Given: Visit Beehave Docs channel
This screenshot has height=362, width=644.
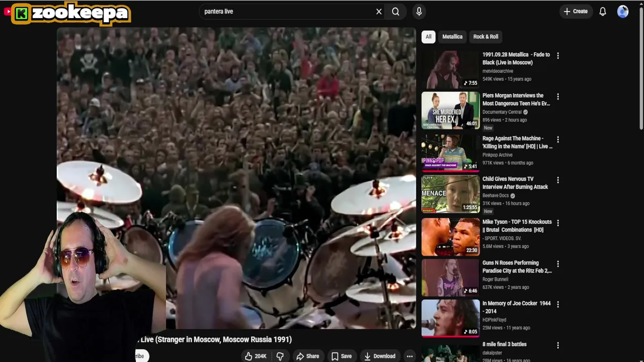Looking at the screenshot, I should tap(496, 196).
